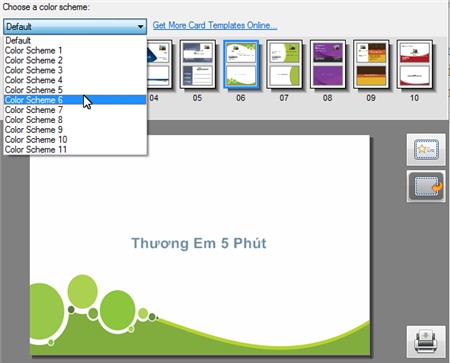Select card template thumbnail 06

[241, 64]
